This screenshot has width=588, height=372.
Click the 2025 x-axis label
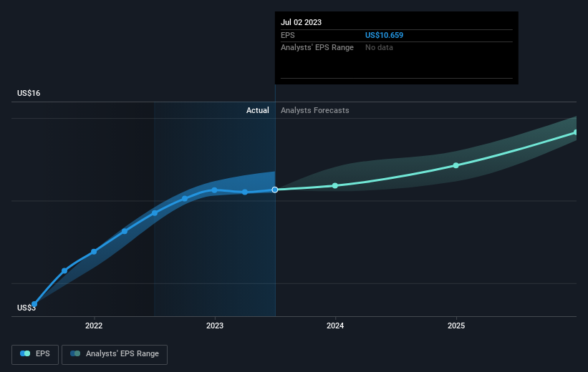pos(456,326)
